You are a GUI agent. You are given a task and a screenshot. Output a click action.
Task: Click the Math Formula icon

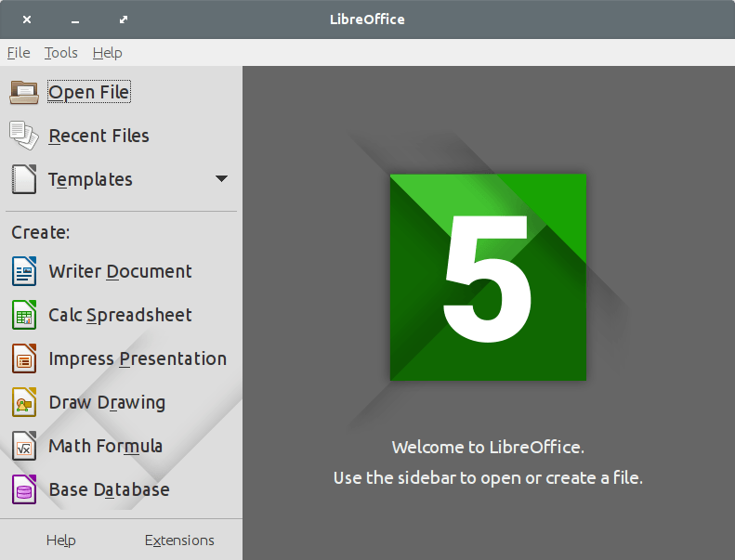[x=24, y=446]
